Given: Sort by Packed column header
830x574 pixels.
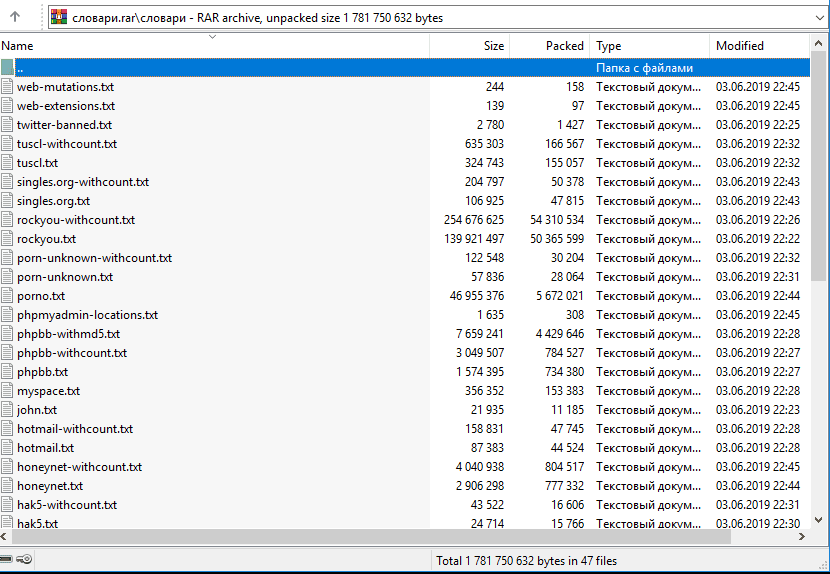Looking at the screenshot, I should (550, 46).
